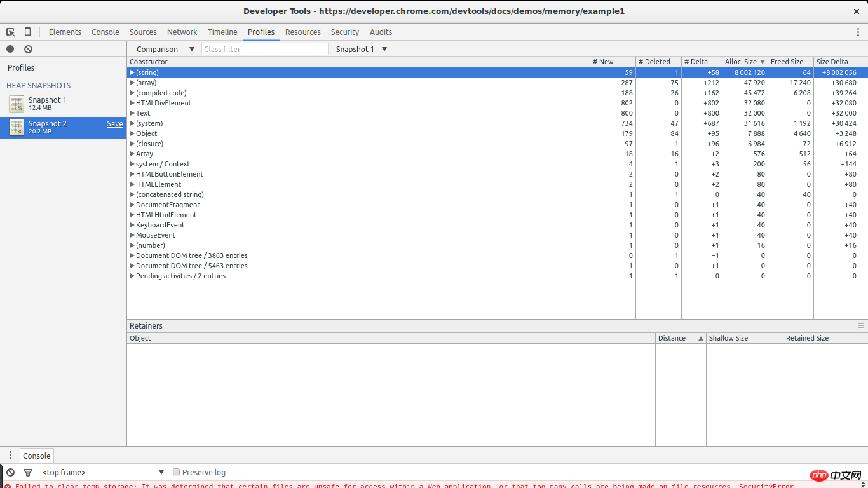Open the Comparison view dropdown
868x488 pixels.
coord(165,49)
